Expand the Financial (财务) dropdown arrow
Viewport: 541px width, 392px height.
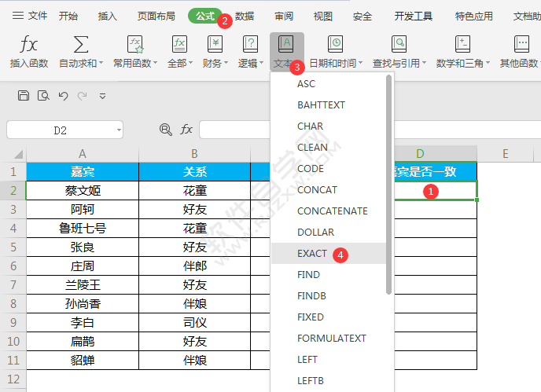coord(226,63)
